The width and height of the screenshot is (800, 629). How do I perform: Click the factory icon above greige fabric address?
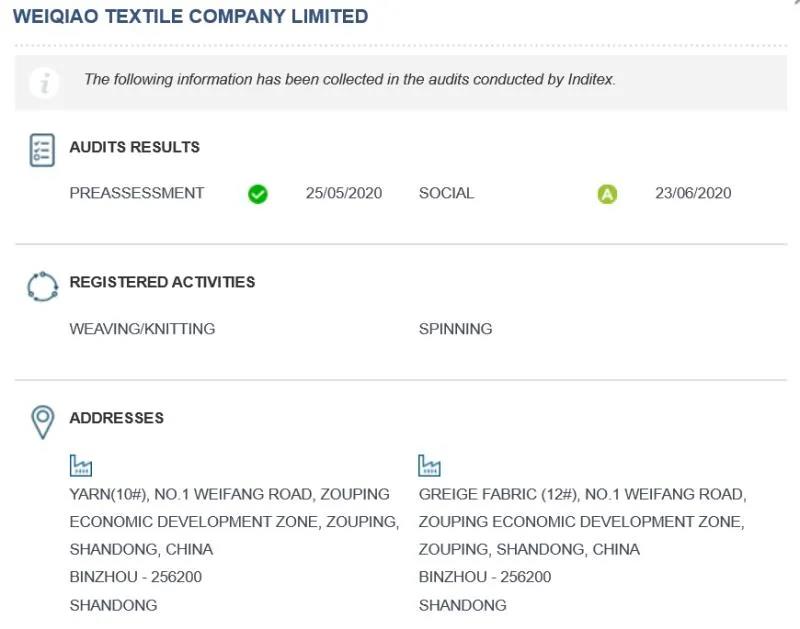[x=429, y=465]
